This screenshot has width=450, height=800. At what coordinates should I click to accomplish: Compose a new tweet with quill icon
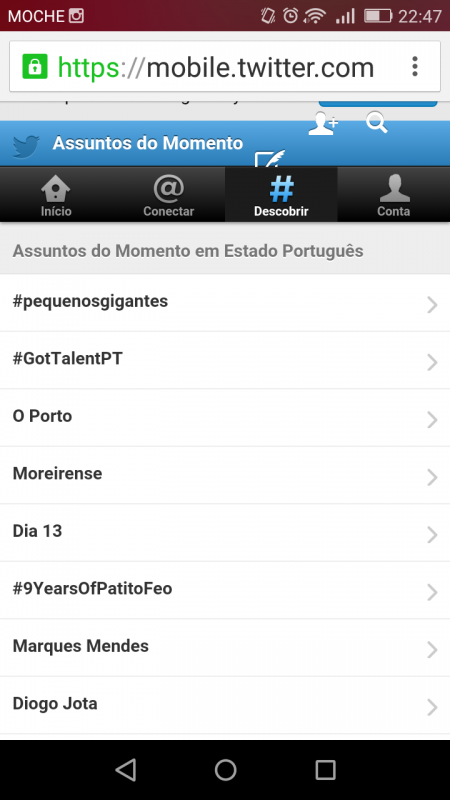(x=270, y=158)
